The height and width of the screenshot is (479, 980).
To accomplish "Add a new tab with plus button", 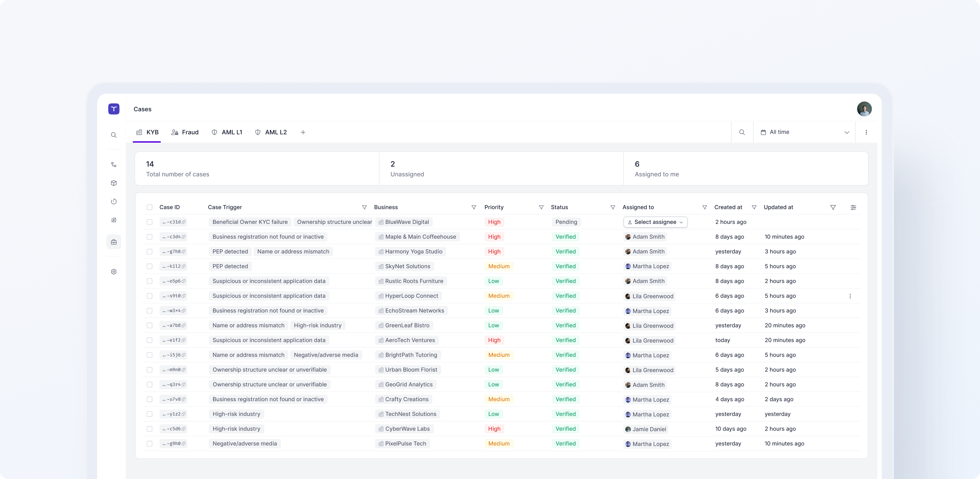I will [x=303, y=132].
